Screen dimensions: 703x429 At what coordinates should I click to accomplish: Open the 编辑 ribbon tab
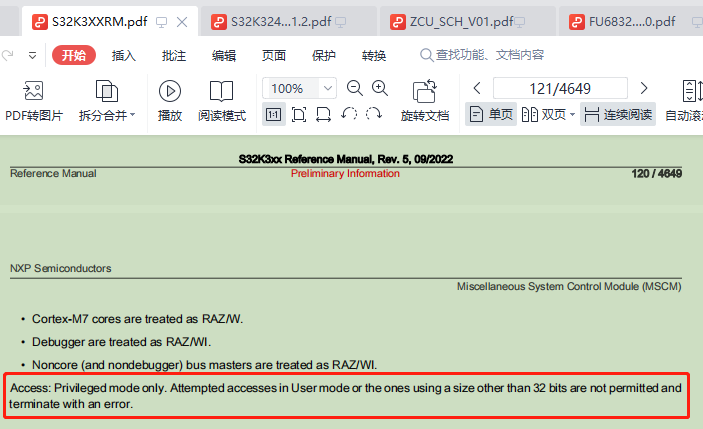[x=224, y=55]
